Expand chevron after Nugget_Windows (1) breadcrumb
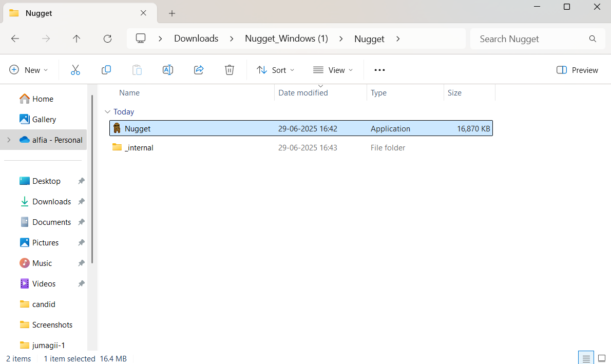611x364 pixels. (341, 39)
